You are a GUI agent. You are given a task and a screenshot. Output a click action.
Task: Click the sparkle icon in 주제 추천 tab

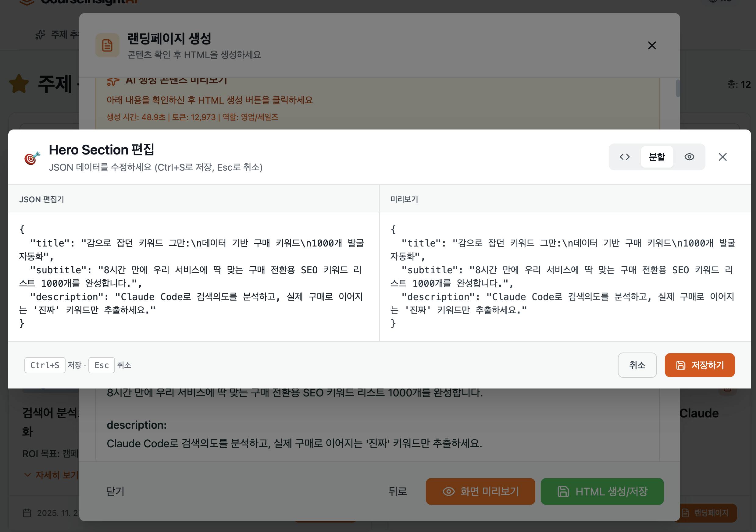click(x=40, y=34)
